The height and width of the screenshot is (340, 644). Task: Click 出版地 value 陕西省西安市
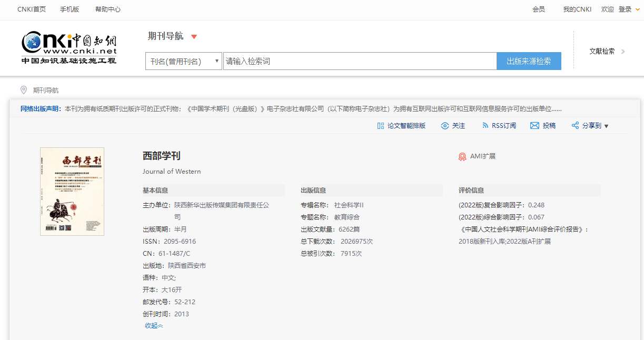tap(187, 266)
